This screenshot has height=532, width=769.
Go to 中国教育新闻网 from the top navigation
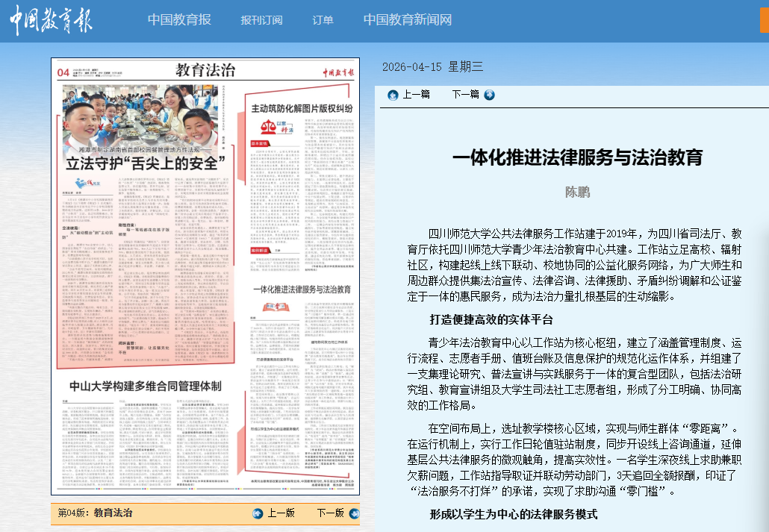tap(407, 20)
